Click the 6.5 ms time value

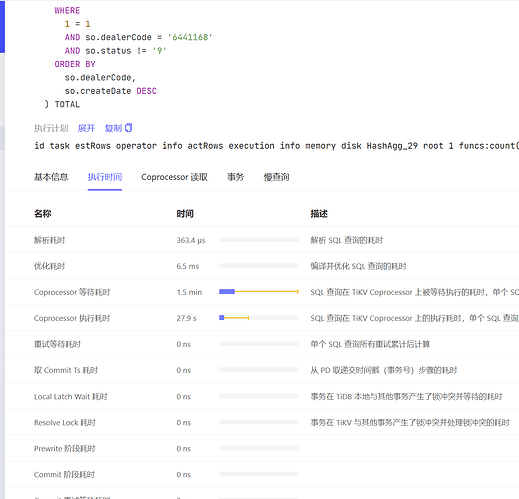(x=188, y=266)
